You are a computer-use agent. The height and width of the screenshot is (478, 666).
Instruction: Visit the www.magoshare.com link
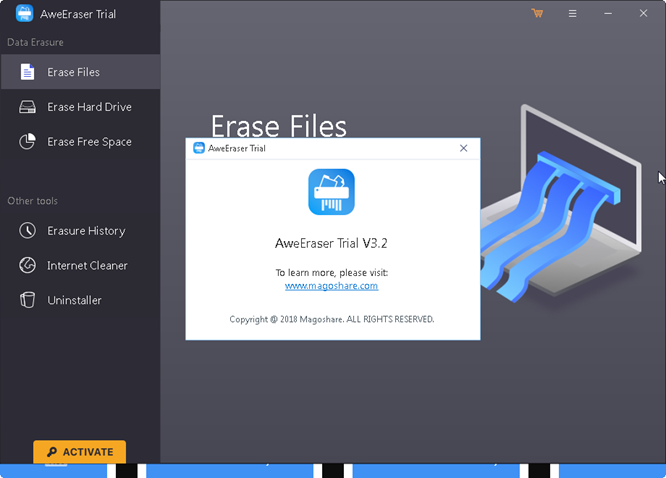331,286
